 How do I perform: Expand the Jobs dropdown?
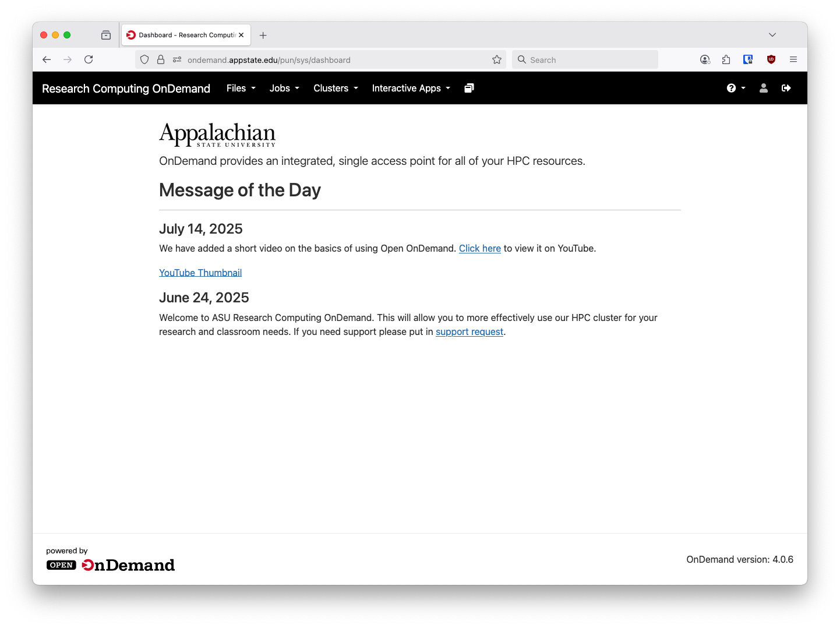[284, 88]
